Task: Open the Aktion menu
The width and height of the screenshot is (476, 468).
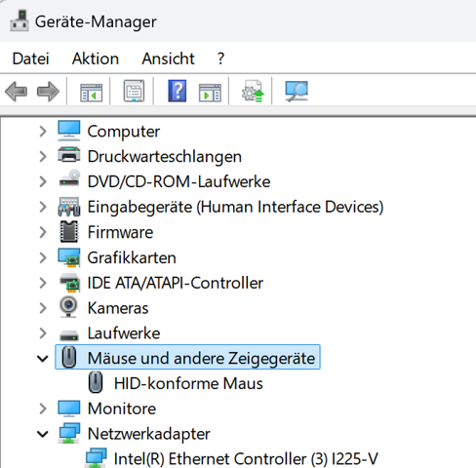Action: pos(96,58)
